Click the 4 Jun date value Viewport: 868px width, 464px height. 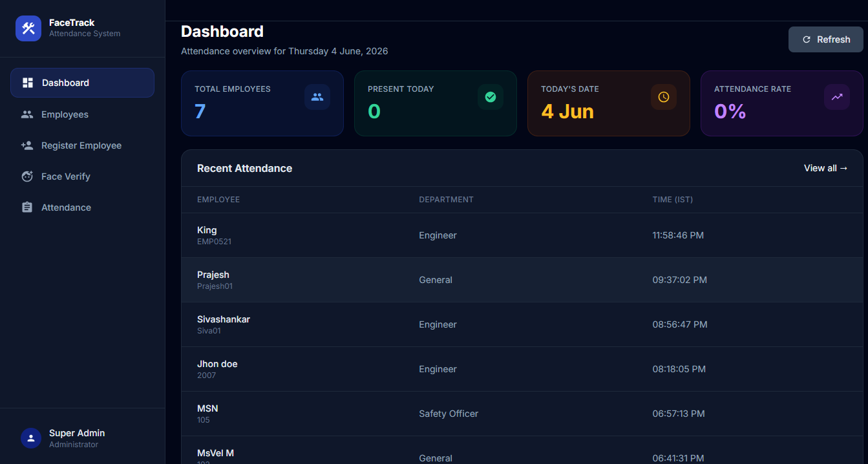click(x=567, y=111)
